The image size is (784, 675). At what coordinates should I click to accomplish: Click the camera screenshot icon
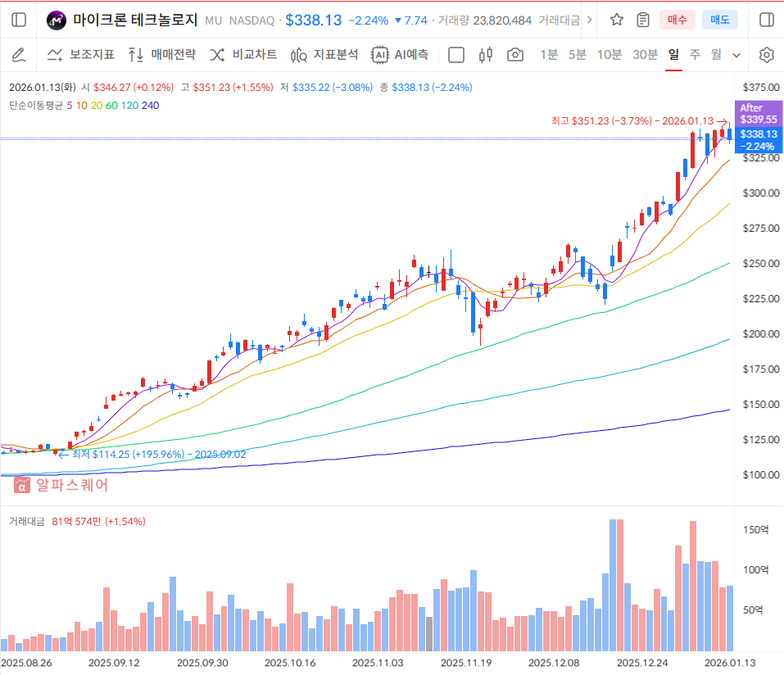(x=515, y=55)
